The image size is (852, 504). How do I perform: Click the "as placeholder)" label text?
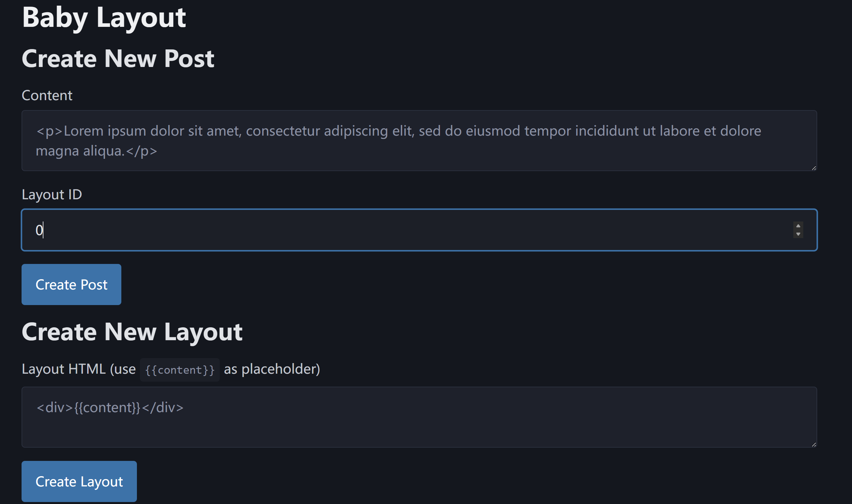(x=272, y=369)
